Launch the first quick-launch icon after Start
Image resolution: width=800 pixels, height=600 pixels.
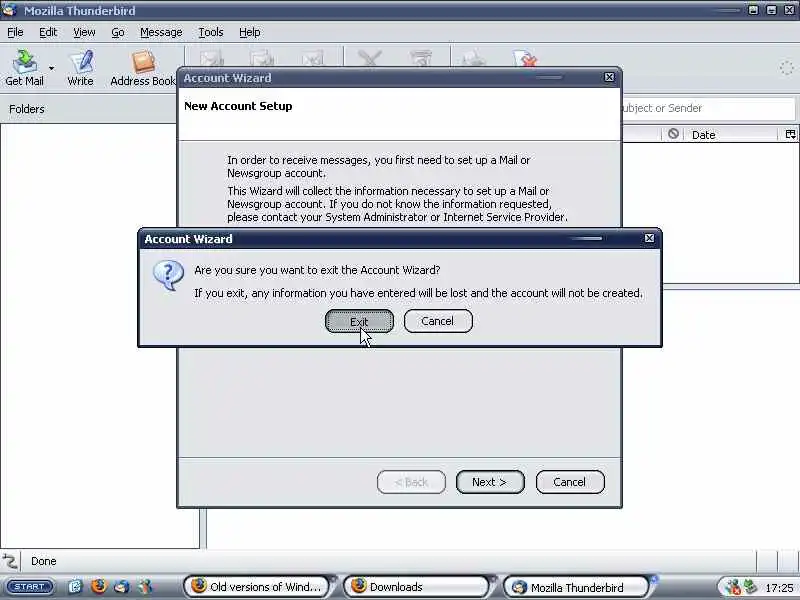pos(75,587)
